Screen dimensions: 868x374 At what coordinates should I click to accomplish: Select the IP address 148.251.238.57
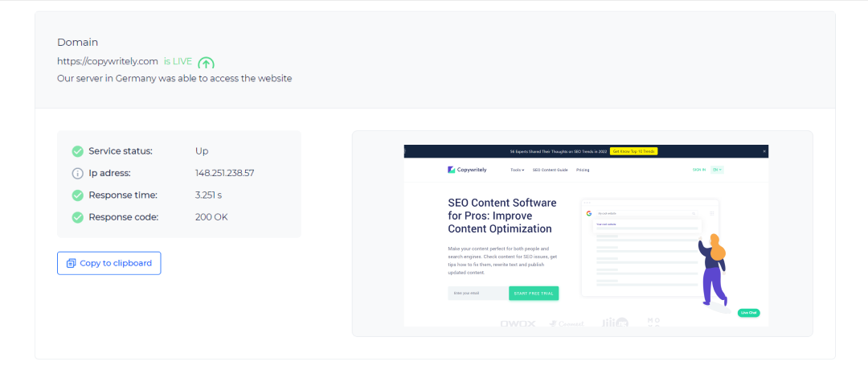pyautogui.click(x=225, y=173)
